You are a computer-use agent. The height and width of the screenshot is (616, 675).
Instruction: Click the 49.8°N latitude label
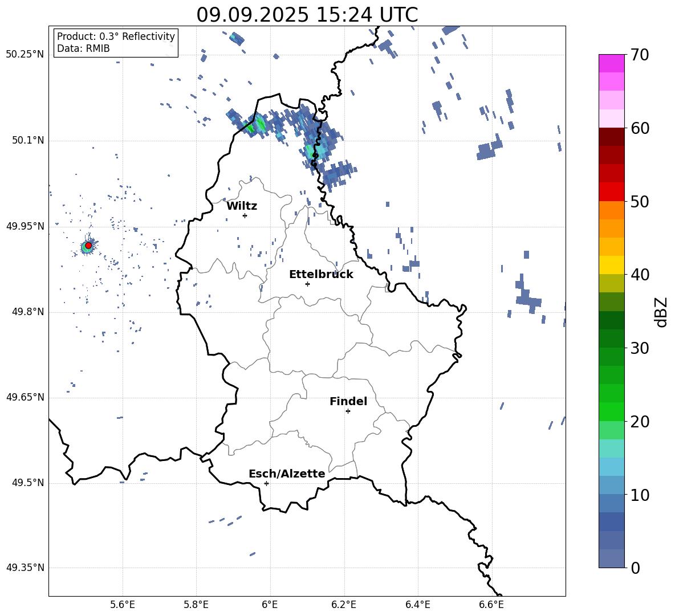(x=28, y=312)
